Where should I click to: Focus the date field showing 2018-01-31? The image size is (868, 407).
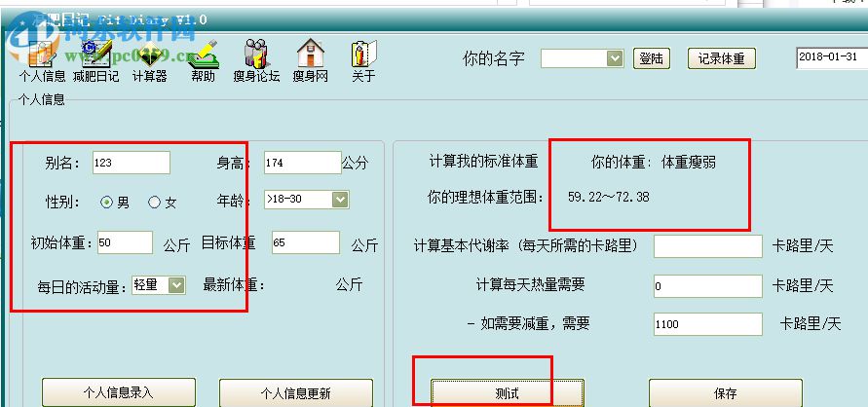point(832,57)
